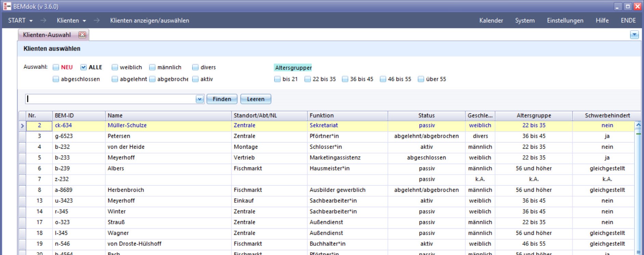The width and height of the screenshot is (644, 255).
Task: Click the Finden button
Action: 222,99
